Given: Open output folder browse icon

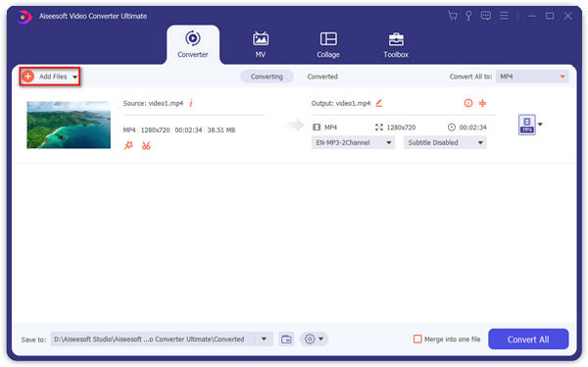Looking at the screenshot, I should pos(286,340).
